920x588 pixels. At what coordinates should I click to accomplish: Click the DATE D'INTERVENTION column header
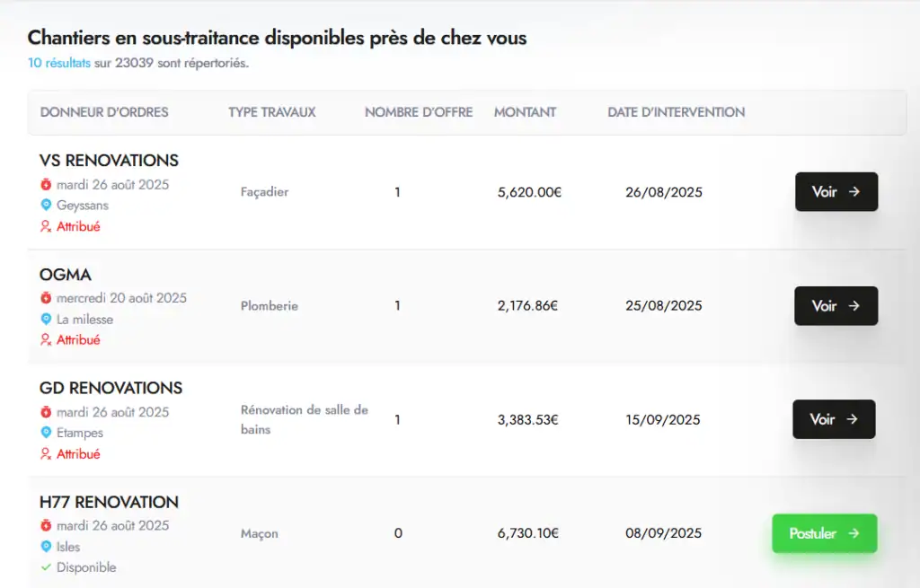[x=677, y=112]
